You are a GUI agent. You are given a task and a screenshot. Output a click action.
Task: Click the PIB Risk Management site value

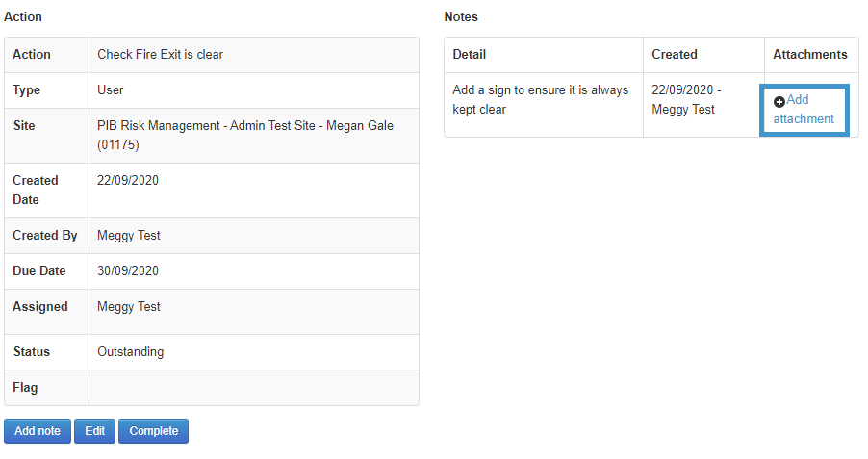245,135
